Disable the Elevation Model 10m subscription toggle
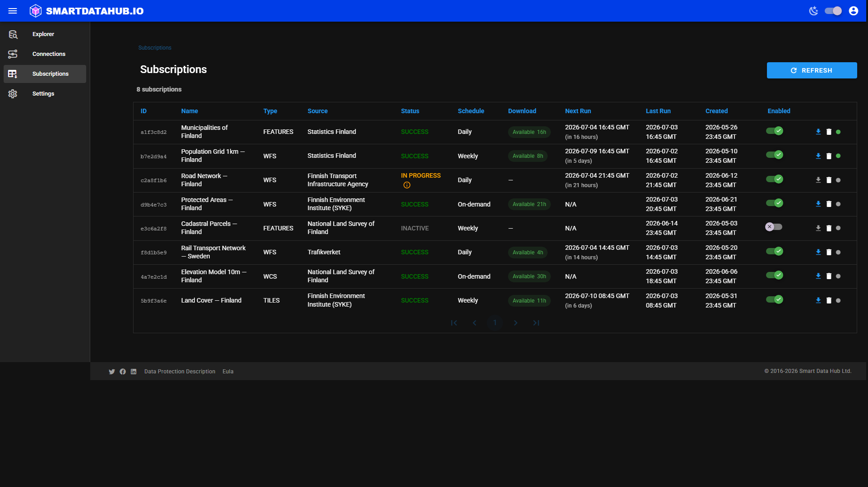The width and height of the screenshot is (868, 487). 774,276
